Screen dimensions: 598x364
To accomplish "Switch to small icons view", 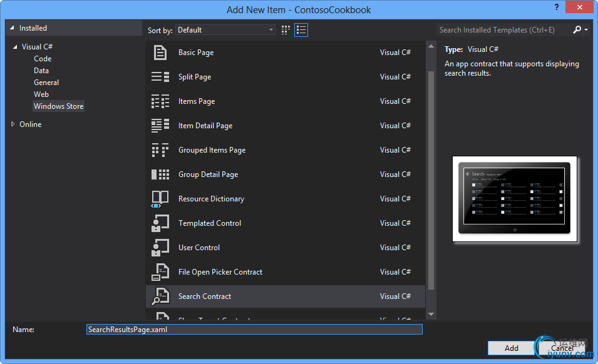I will coord(286,30).
